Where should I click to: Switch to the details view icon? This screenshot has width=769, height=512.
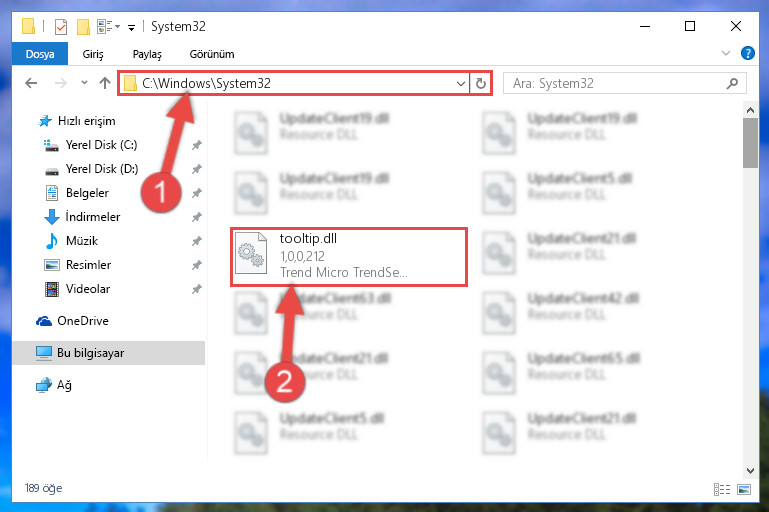pos(721,489)
